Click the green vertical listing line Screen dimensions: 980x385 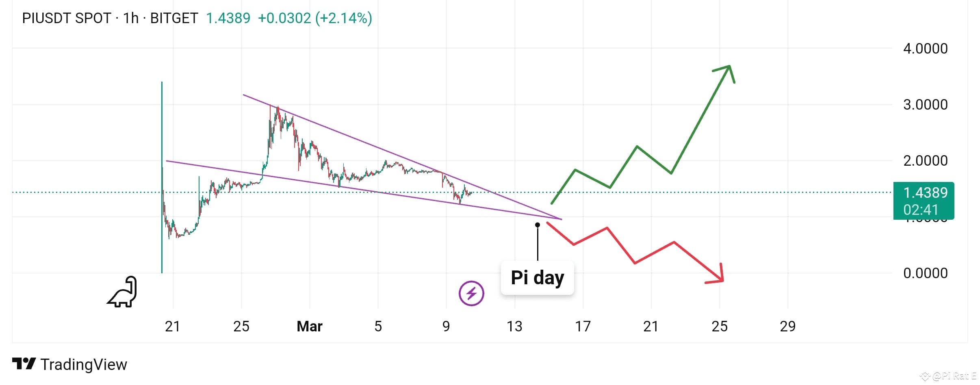coord(162,177)
